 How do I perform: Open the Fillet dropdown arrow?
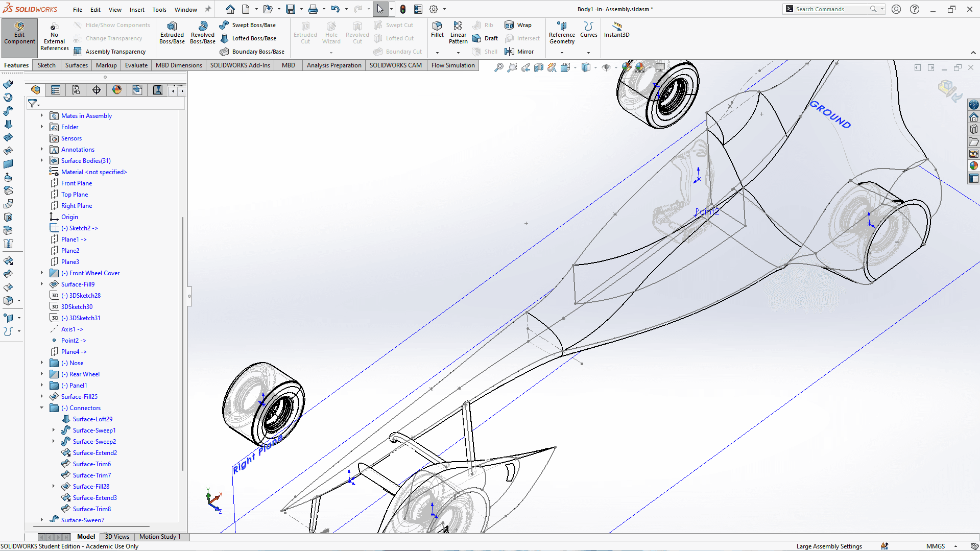[437, 53]
